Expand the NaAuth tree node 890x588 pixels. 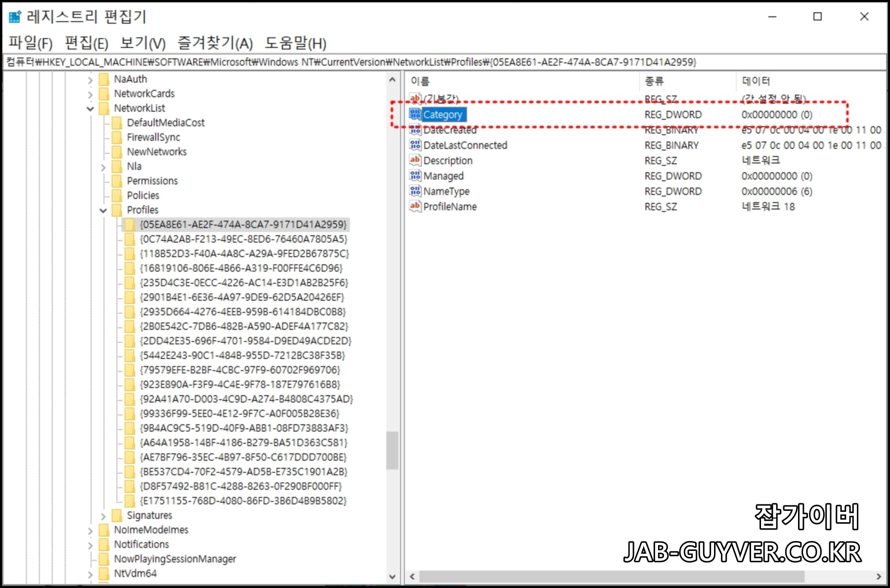coord(90,80)
